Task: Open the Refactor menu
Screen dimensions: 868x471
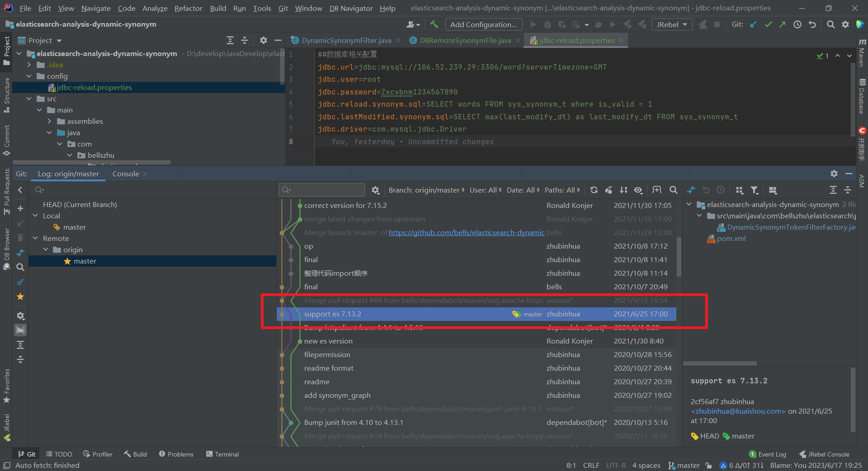Action: coord(188,8)
